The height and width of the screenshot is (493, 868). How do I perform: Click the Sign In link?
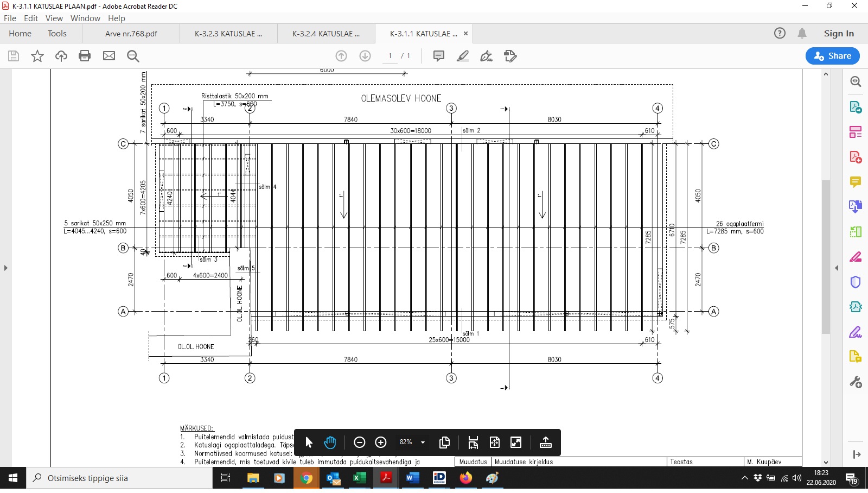(x=839, y=34)
